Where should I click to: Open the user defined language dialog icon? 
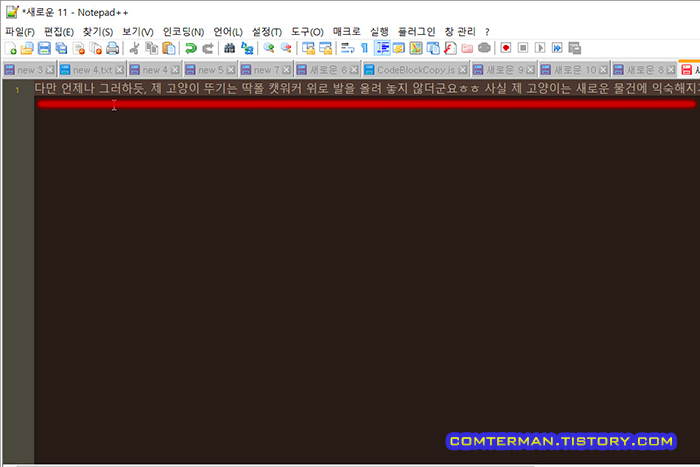(399, 48)
